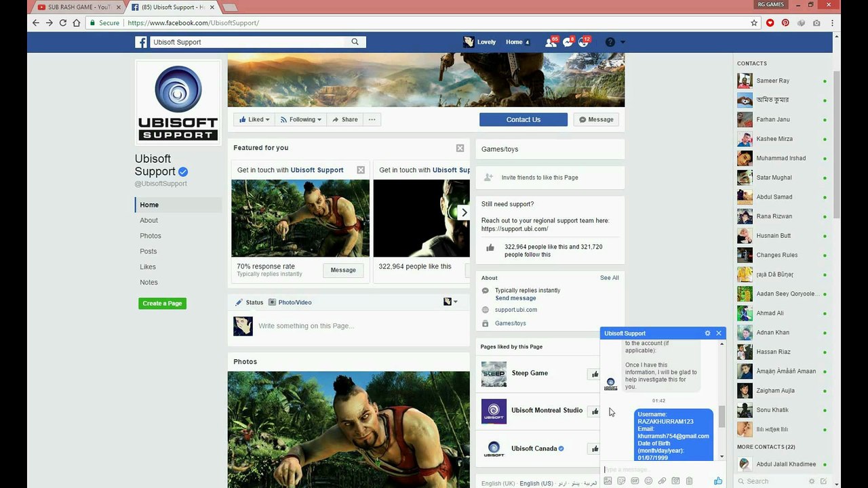
Task: Open notifications globe icon in top bar
Action: [x=583, y=42]
